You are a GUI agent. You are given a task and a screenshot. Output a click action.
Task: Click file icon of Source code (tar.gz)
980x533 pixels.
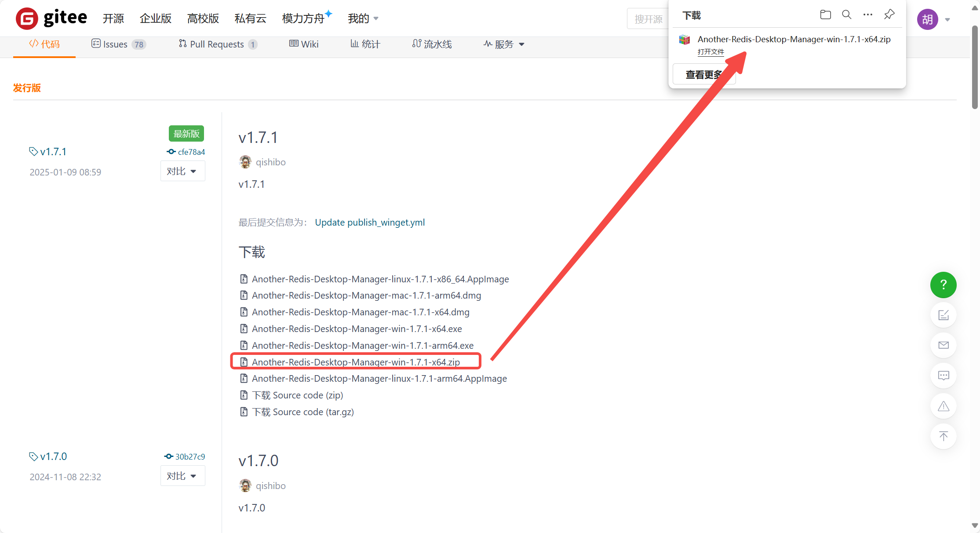tap(244, 412)
